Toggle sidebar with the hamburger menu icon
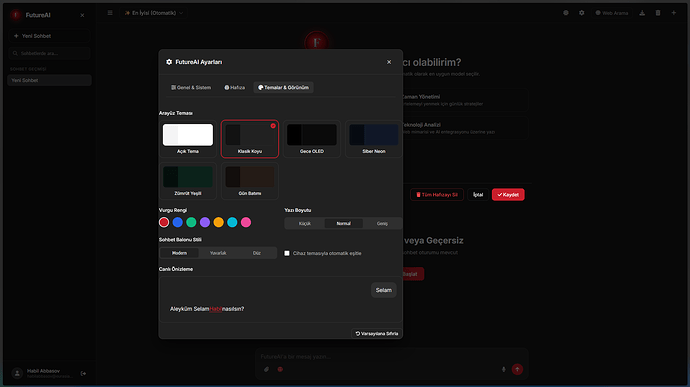Image resolution: width=690 pixels, height=387 pixels. (110, 13)
